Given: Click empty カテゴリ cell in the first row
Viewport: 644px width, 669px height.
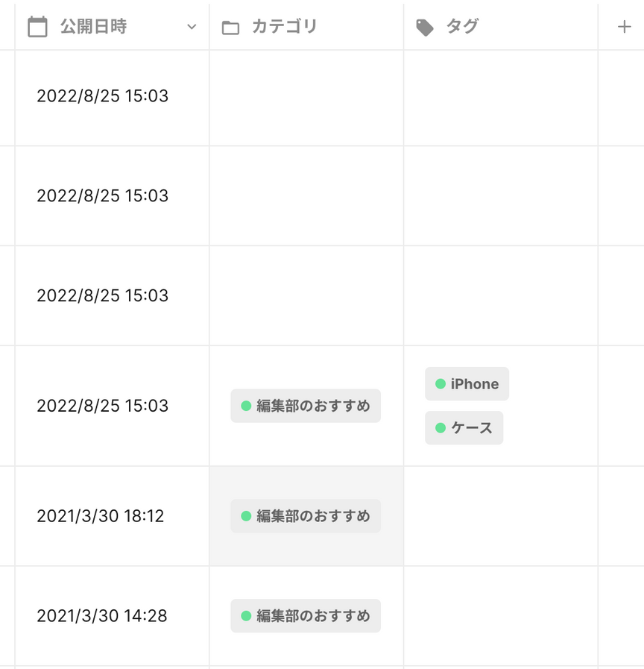Looking at the screenshot, I should [306, 98].
